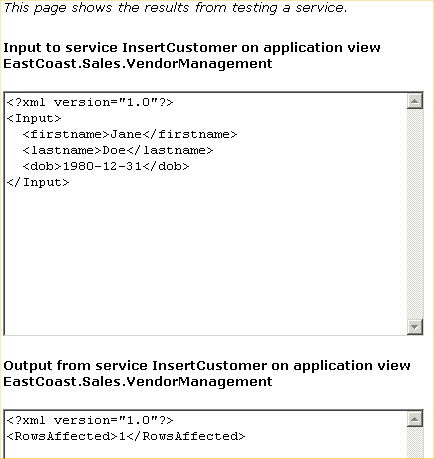
Task: Click the 'Output from service InsertCustomer' heading
Action: tap(207, 373)
